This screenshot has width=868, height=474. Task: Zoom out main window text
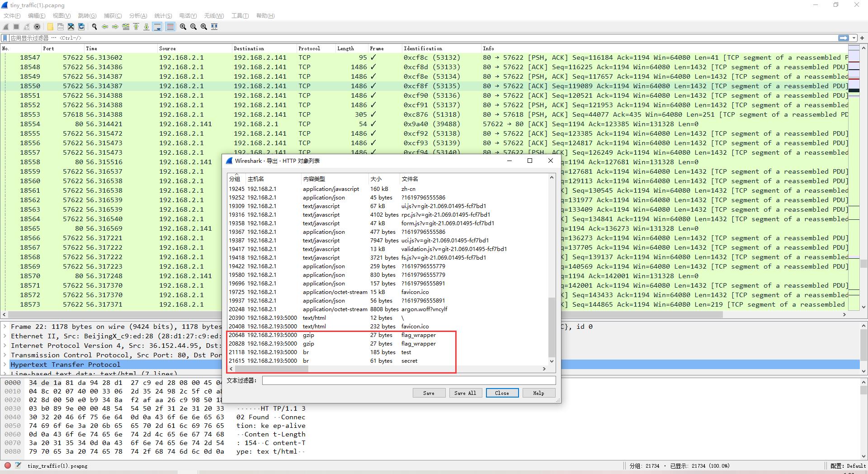click(x=193, y=27)
